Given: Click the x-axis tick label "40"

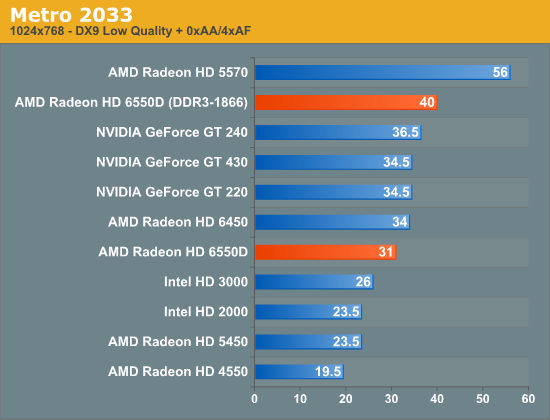Looking at the screenshot, I should 437,399.
